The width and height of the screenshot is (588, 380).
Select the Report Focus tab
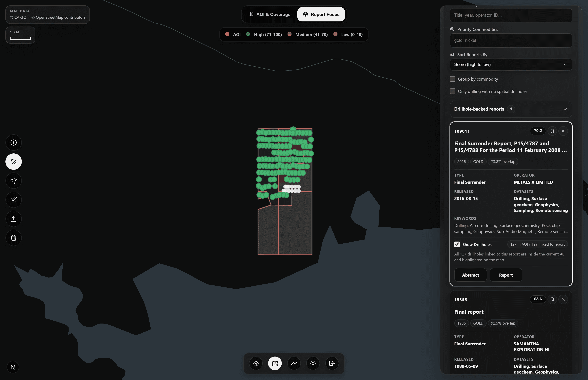tap(321, 14)
